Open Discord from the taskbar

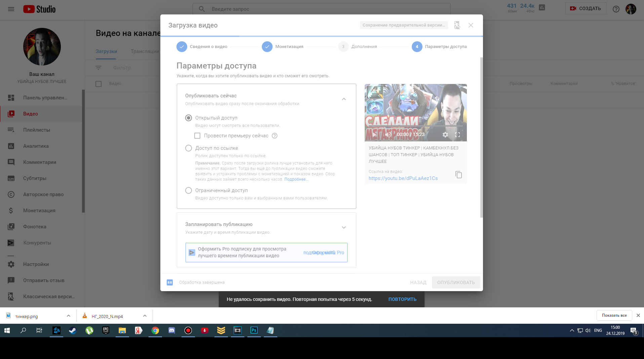pos(171,330)
